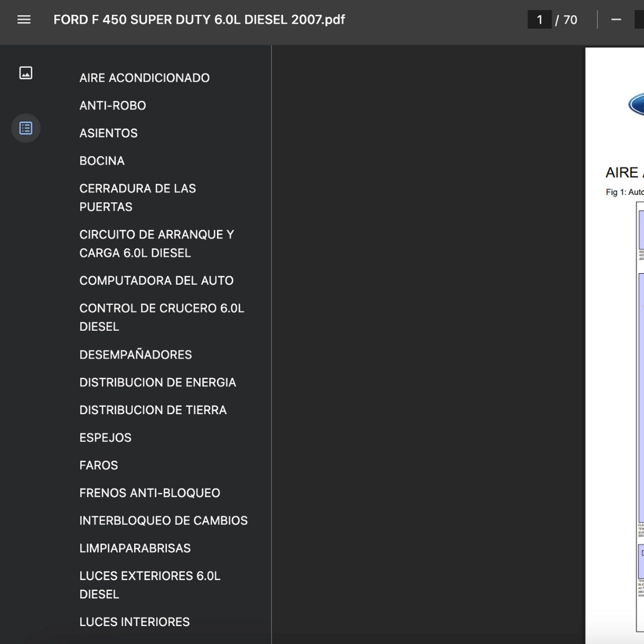Open ANTI-ROBO bookmark
644x644 pixels.
(x=113, y=106)
